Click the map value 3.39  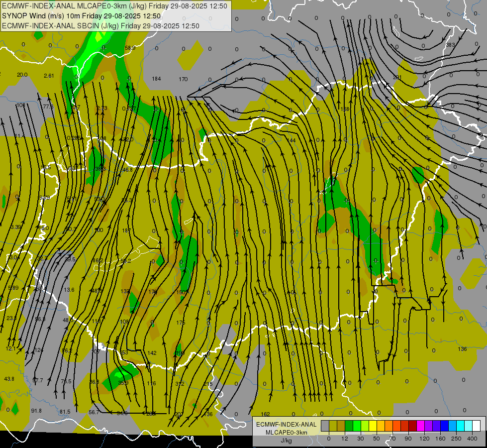(15, 227)
